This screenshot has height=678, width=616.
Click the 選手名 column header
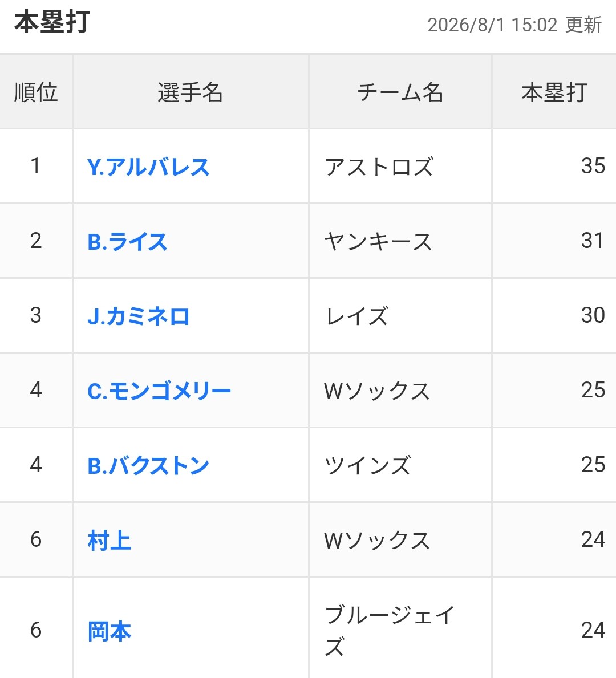point(191,92)
